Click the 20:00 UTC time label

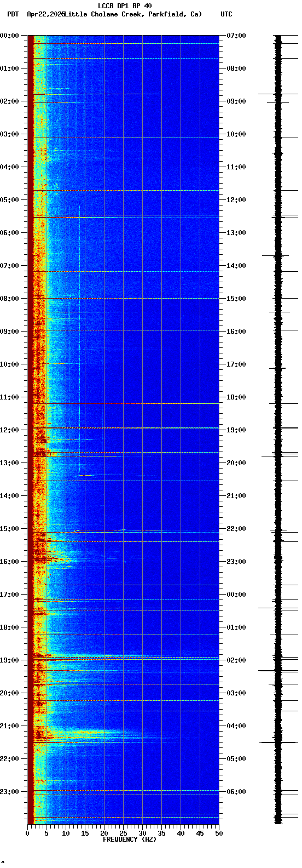(x=236, y=463)
